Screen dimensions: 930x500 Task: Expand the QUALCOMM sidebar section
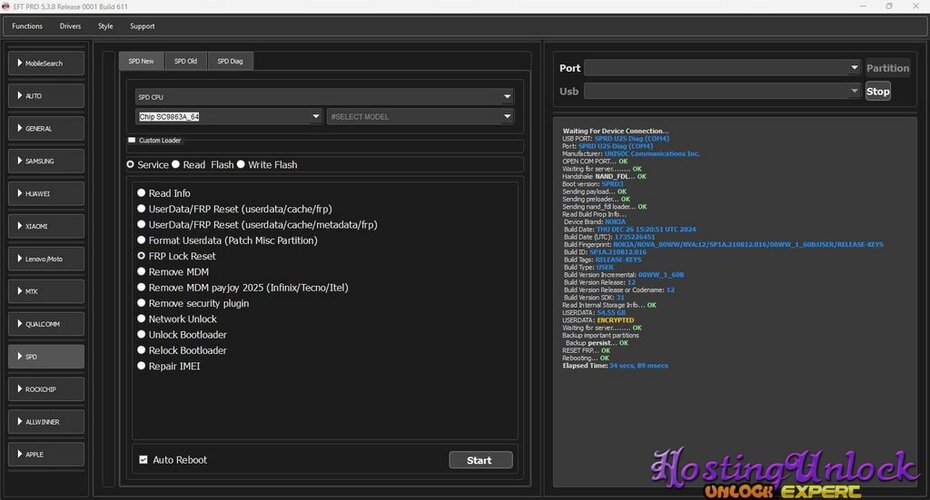tap(46, 324)
